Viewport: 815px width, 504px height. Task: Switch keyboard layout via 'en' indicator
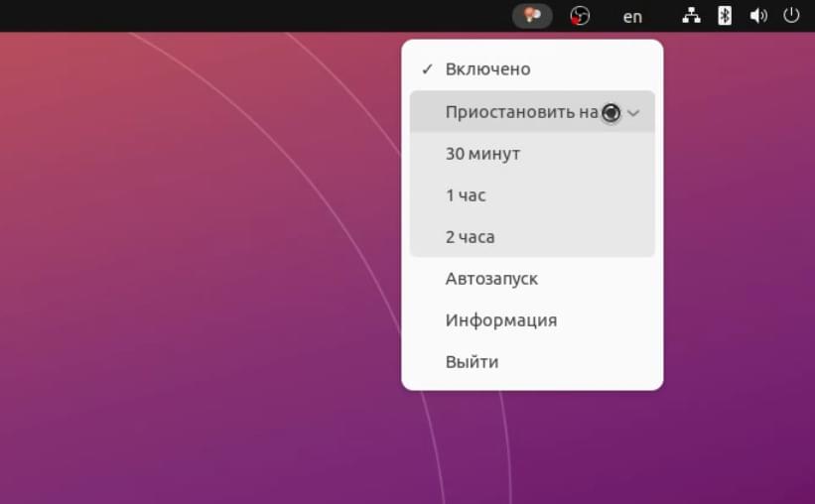pos(632,17)
